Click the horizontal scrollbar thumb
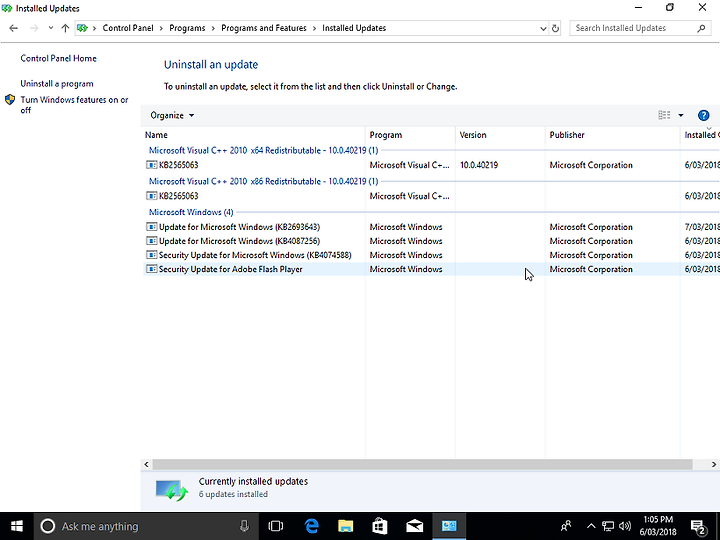This screenshot has height=540, width=720. (x=422, y=465)
